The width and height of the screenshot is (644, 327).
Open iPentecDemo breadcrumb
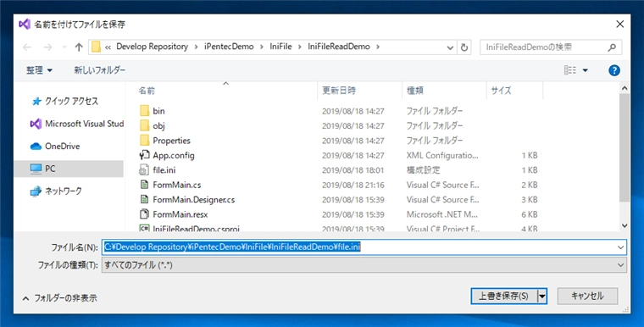pos(229,47)
